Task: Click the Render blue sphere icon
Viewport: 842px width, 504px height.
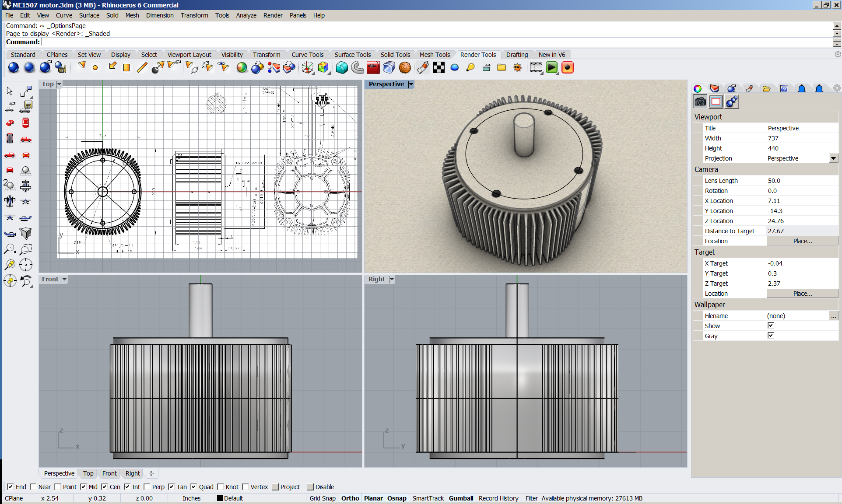Action: click(x=14, y=67)
